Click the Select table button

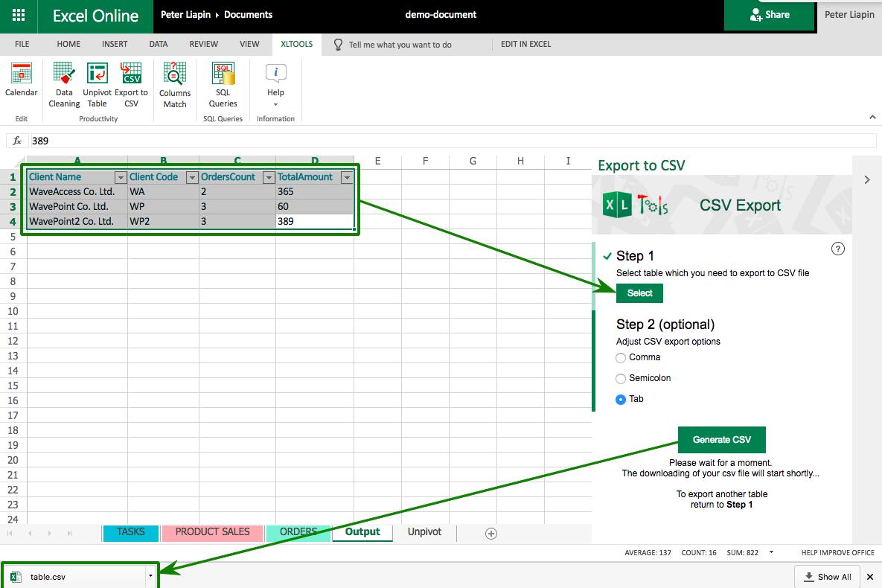pyautogui.click(x=639, y=293)
